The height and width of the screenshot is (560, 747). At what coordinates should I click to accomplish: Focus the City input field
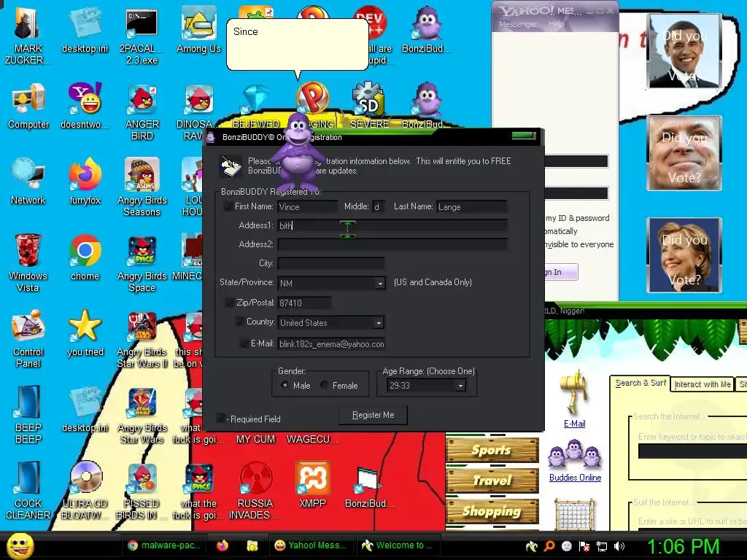coord(331,263)
